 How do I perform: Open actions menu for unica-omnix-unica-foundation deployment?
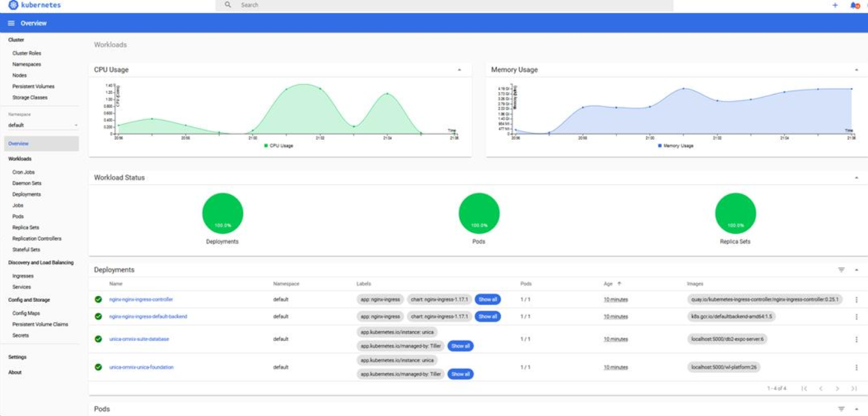(856, 367)
